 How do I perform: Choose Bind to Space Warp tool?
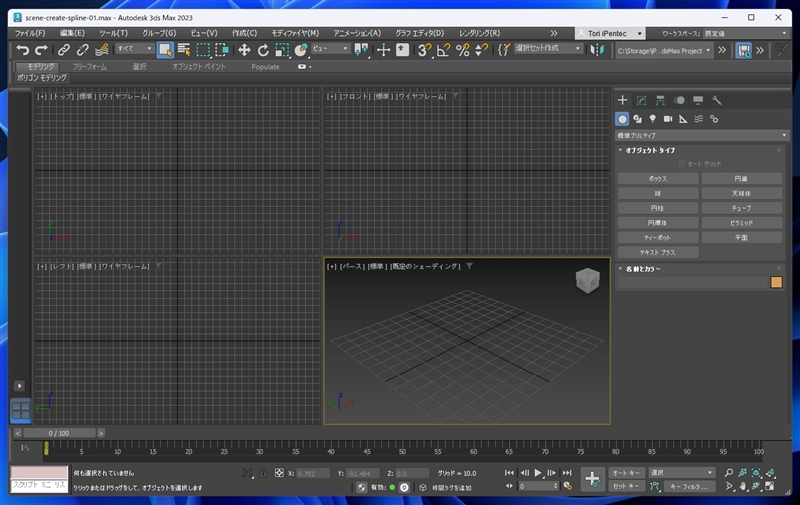(102, 50)
